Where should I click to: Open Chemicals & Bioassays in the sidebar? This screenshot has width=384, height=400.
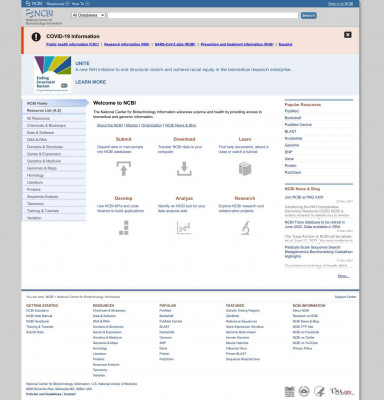[x=53, y=125]
